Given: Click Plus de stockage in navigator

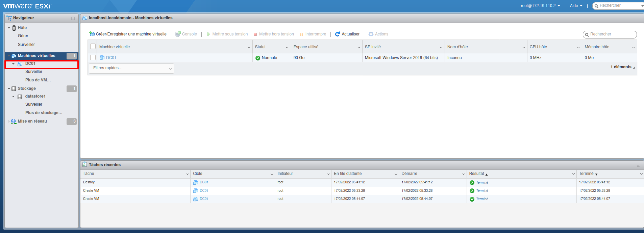Looking at the screenshot, I should [x=44, y=113].
